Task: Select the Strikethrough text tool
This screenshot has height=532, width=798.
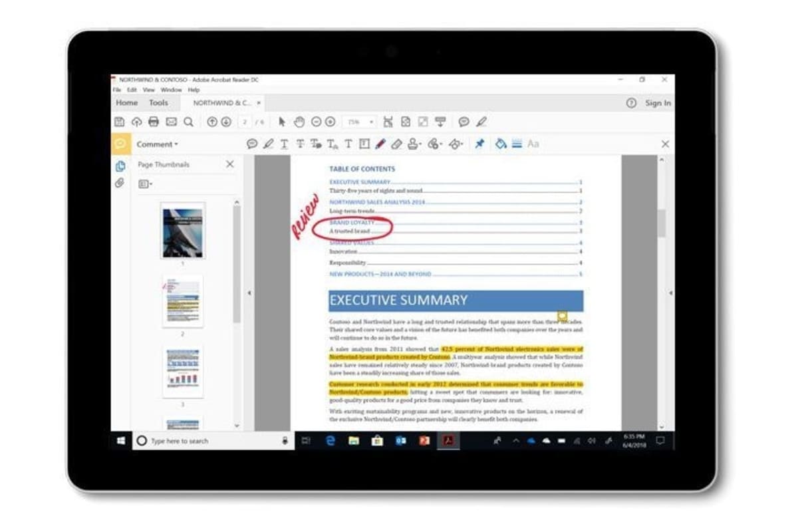Action: (x=300, y=144)
